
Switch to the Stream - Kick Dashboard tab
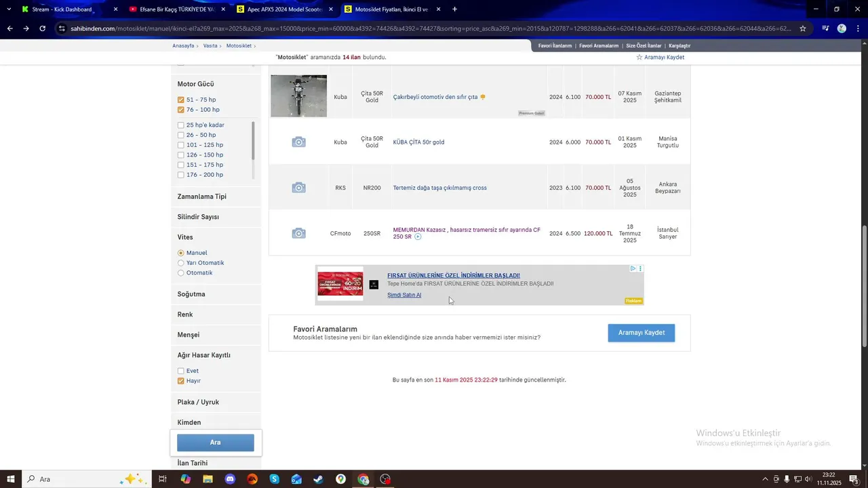(62, 9)
